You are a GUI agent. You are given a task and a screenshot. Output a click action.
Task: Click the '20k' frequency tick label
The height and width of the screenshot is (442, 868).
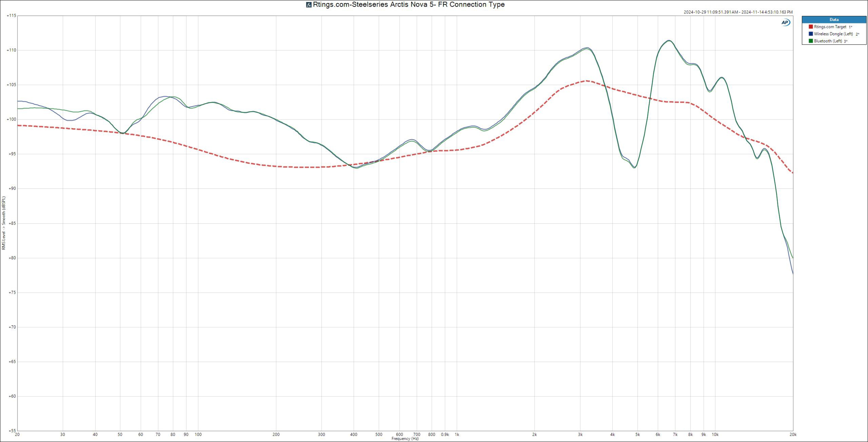tap(793, 435)
